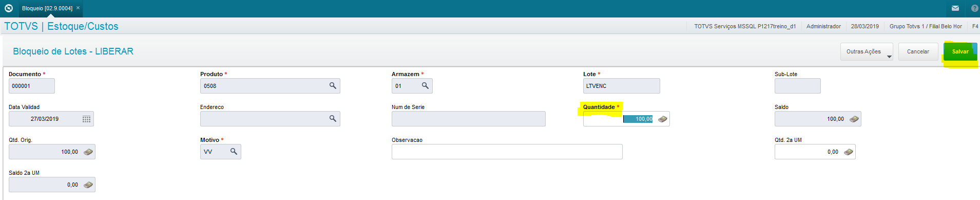Open the Armazem lookup magnifier icon
Viewport: 980px width, 200px height.
425,86
